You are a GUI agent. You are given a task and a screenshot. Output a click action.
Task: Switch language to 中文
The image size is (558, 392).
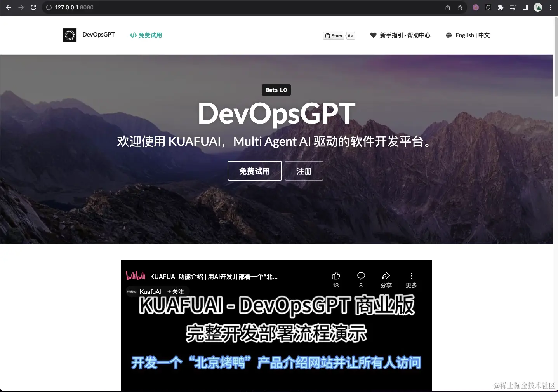[484, 35]
